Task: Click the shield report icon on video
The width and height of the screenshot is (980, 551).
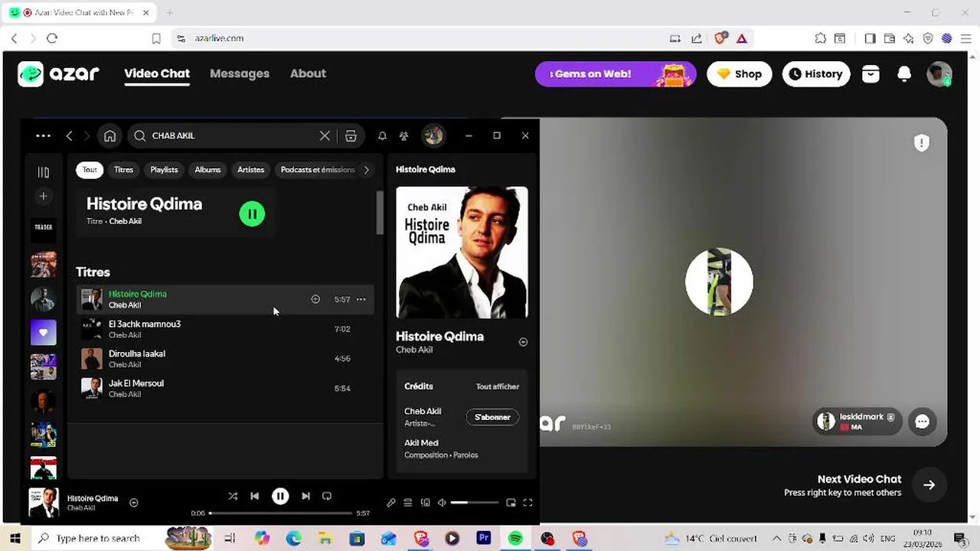Action: coord(921,143)
